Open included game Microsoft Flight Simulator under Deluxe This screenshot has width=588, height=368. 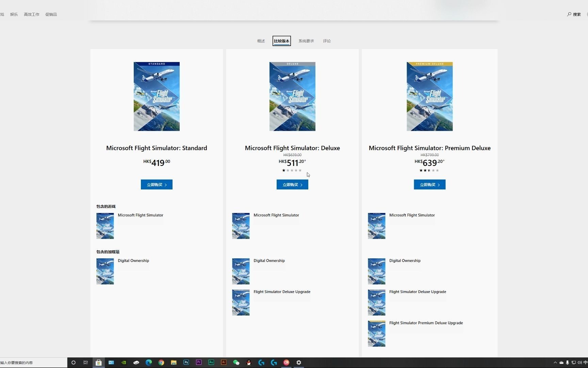coord(276,215)
